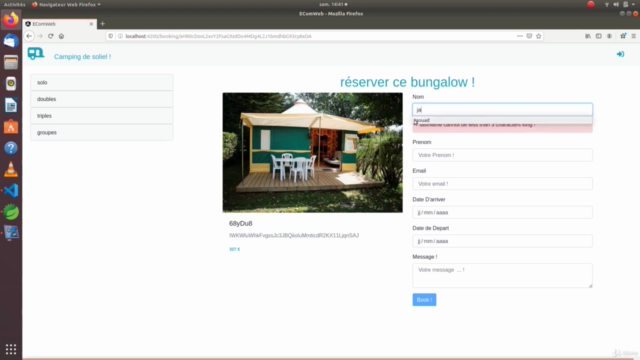Image resolution: width=640 pixels, height=360 pixels.
Task: Open Visual Studio Code from the dock
Action: click(x=11, y=191)
